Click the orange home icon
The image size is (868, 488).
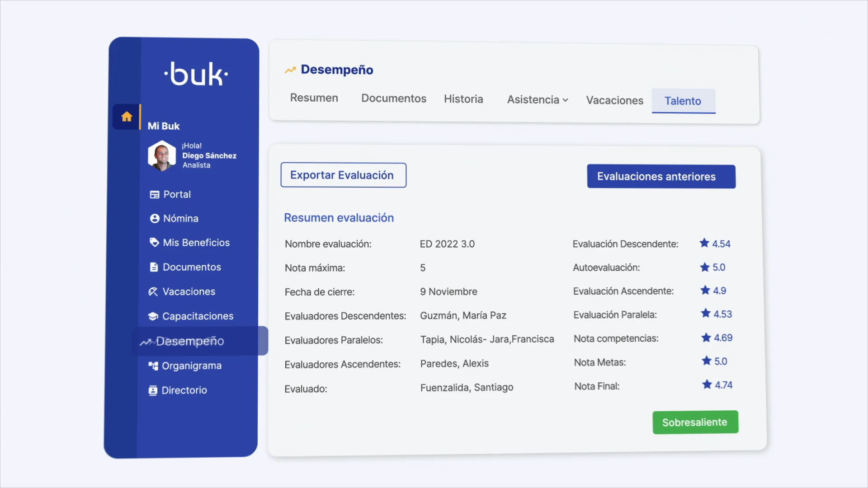click(127, 117)
